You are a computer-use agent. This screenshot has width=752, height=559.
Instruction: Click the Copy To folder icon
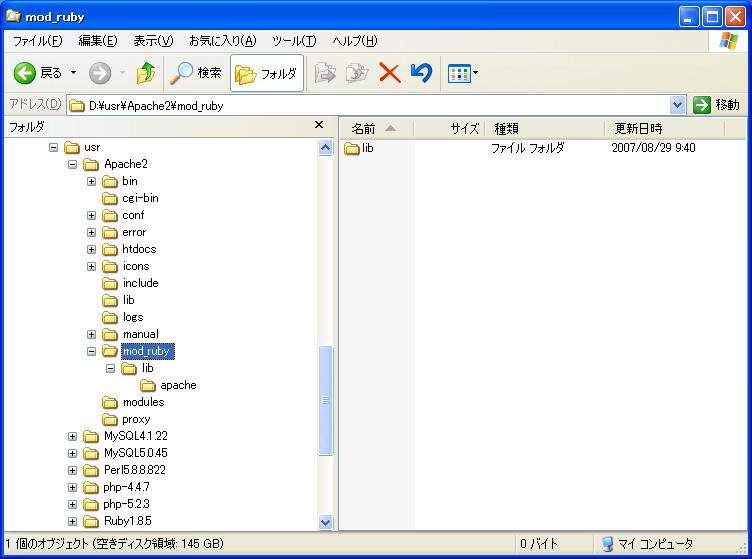pos(357,73)
